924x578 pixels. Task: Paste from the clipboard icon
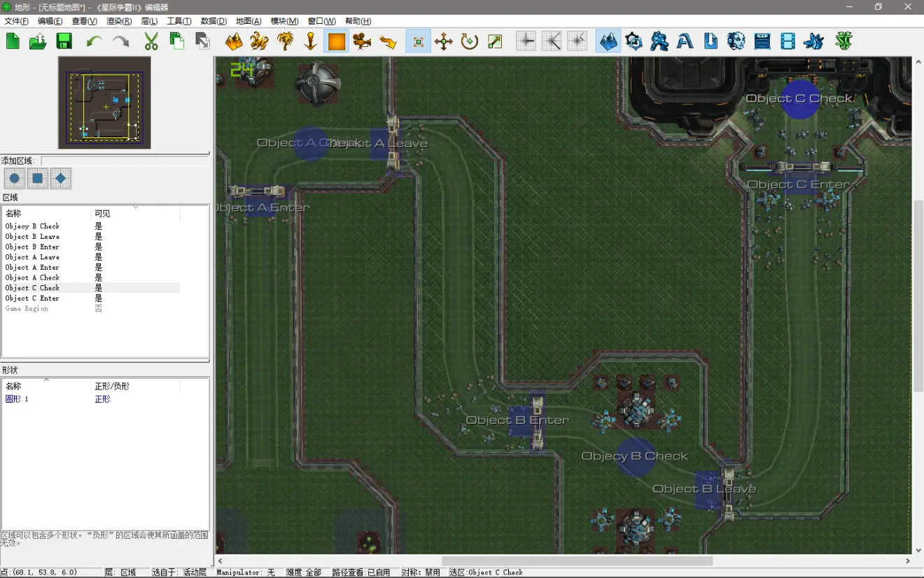click(x=203, y=41)
